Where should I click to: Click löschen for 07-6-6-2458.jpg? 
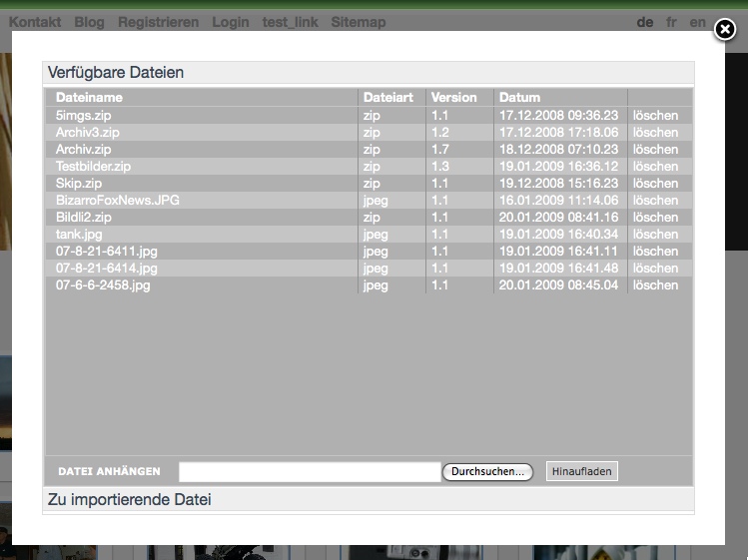pos(655,285)
